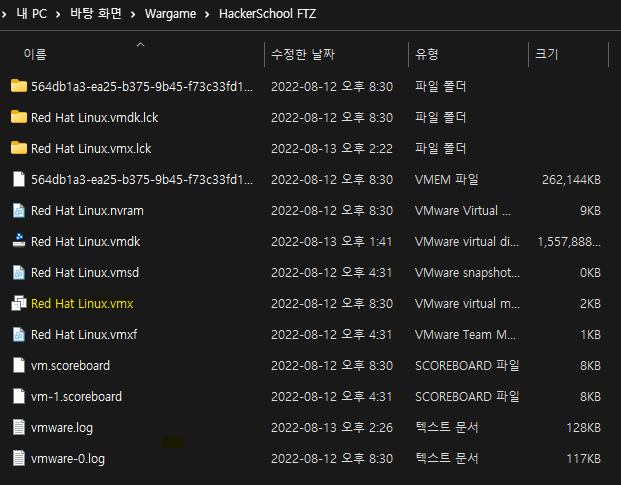Click the 117KB size of vmware-0.log

tap(583, 458)
